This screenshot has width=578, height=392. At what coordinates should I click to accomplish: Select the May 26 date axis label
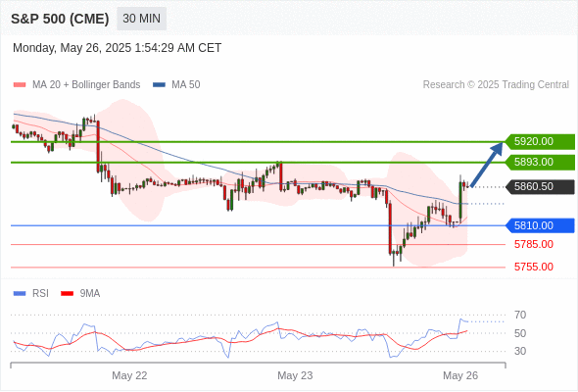[x=460, y=375]
